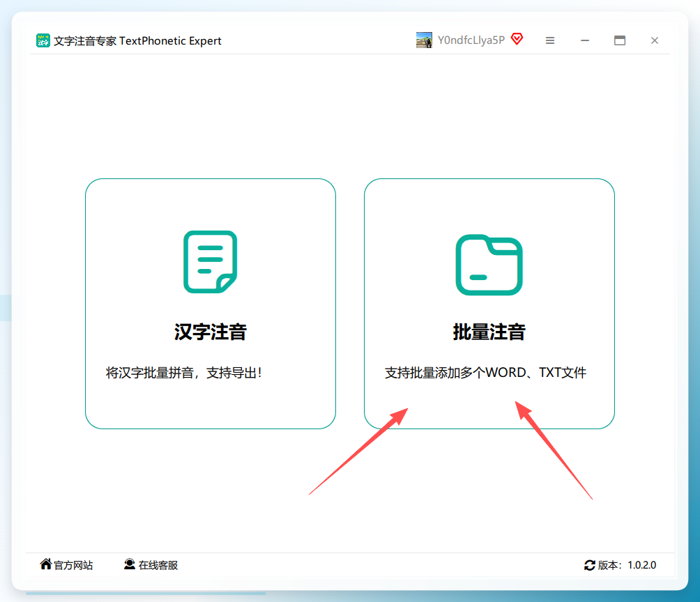Click the text 支持批量添加多个WORD、TXT文件
The width and height of the screenshot is (700, 602).
(486, 373)
